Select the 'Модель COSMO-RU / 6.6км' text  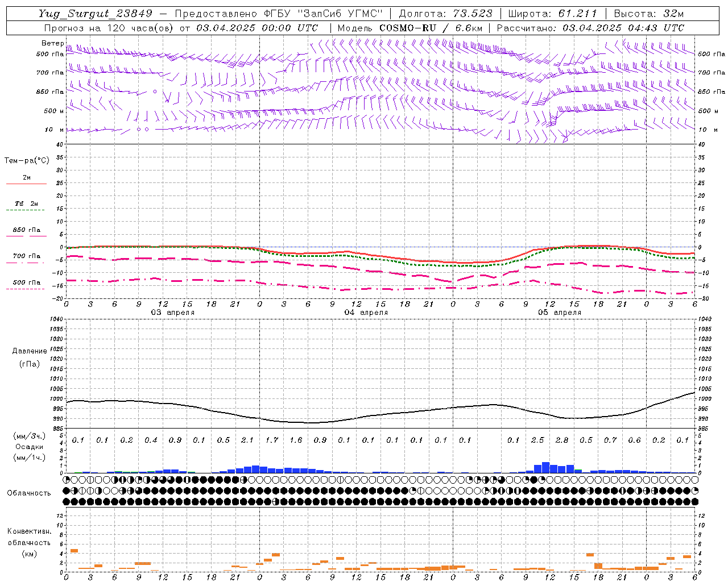410,28
